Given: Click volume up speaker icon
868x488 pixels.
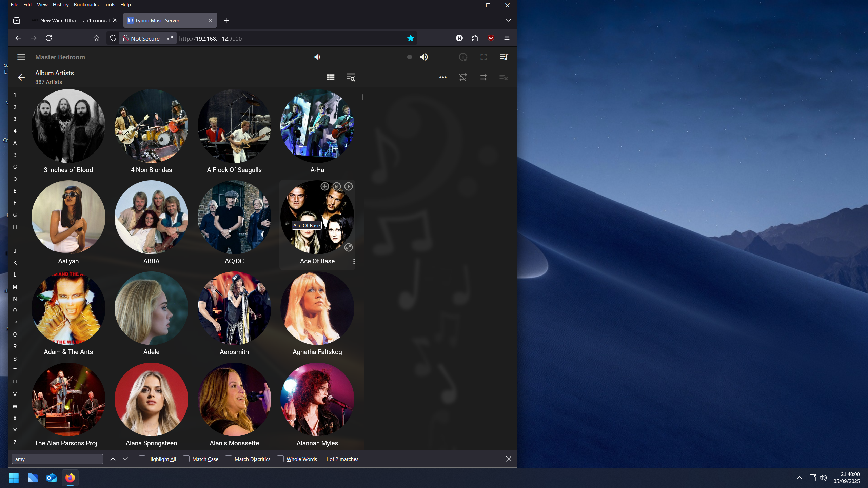Looking at the screenshot, I should click(x=423, y=57).
